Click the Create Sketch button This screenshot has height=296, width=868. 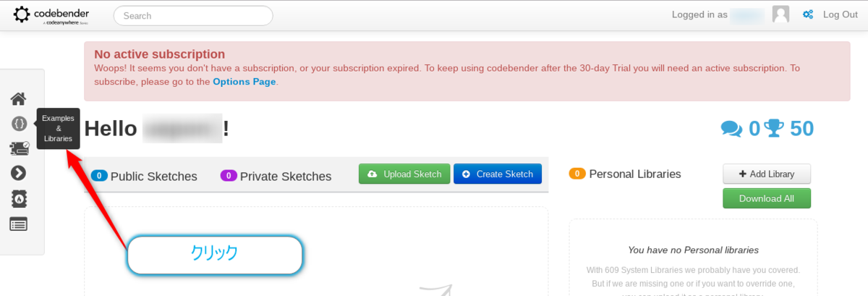498,174
